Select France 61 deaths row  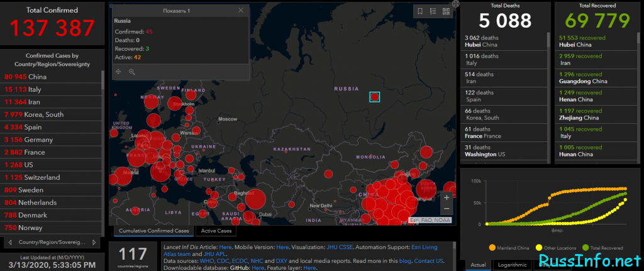click(504, 133)
